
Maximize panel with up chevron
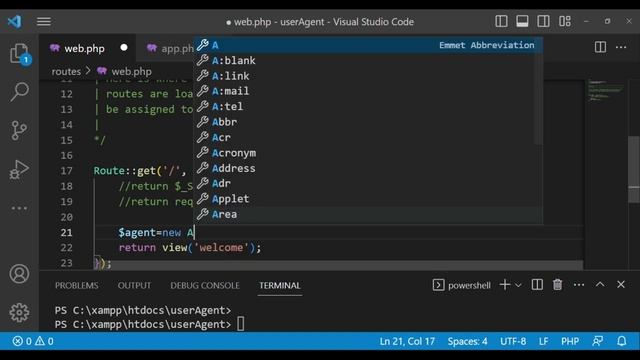[600, 284]
